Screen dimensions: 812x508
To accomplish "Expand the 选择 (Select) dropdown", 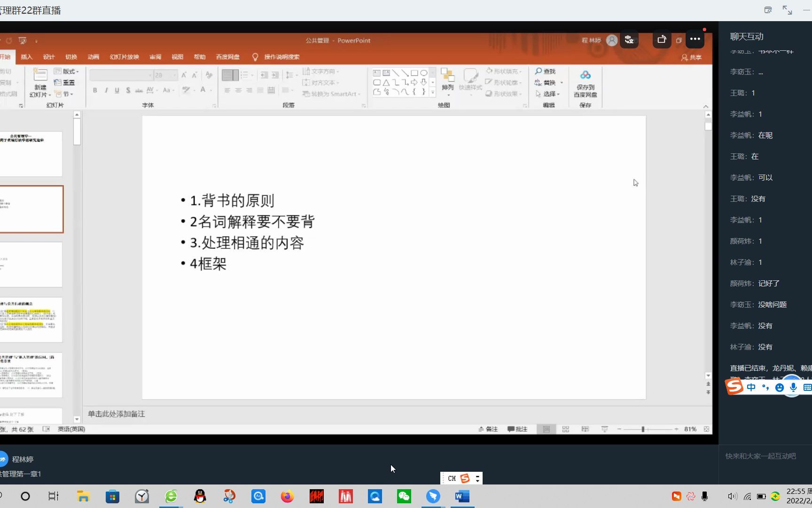I will pos(548,94).
